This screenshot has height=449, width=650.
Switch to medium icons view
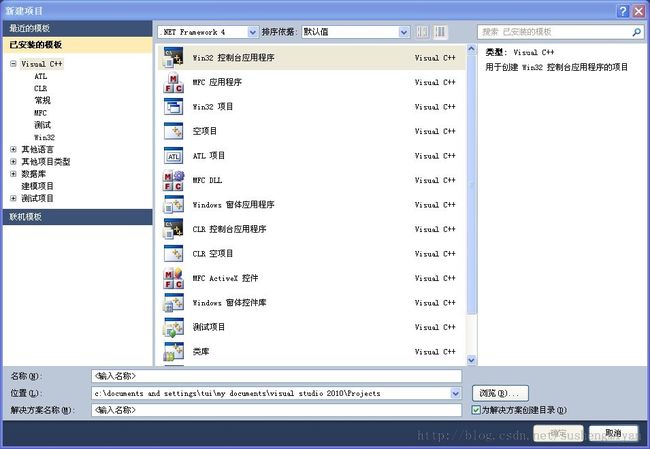(440, 32)
